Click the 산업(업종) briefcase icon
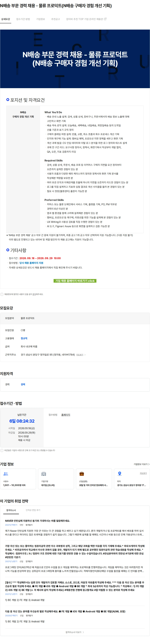Viewport: 150px width, 644px height. coord(82,474)
